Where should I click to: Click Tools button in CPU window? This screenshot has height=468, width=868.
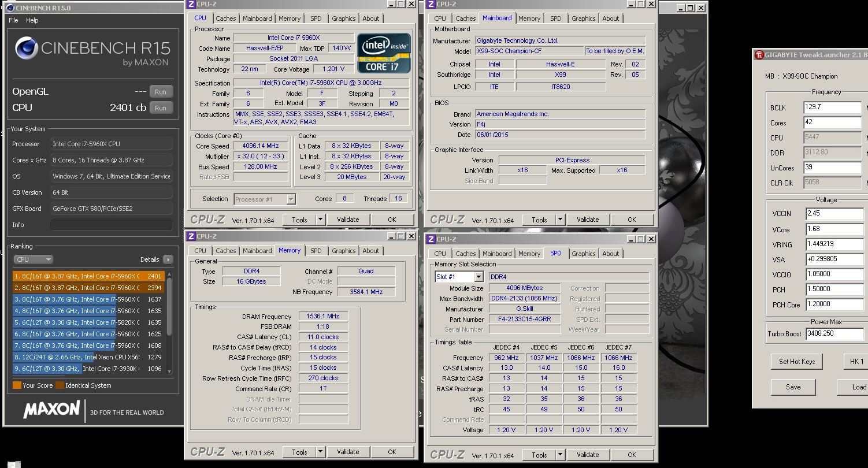point(299,220)
